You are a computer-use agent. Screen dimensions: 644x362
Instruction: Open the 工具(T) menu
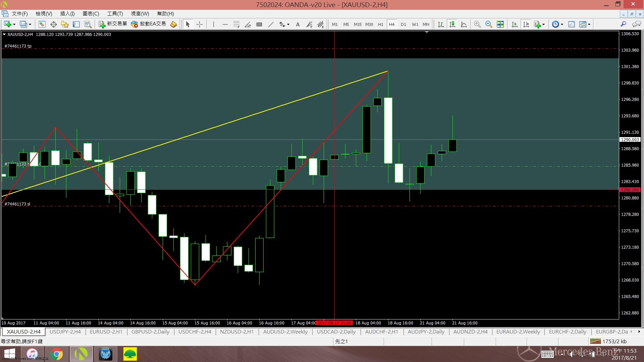(115, 14)
